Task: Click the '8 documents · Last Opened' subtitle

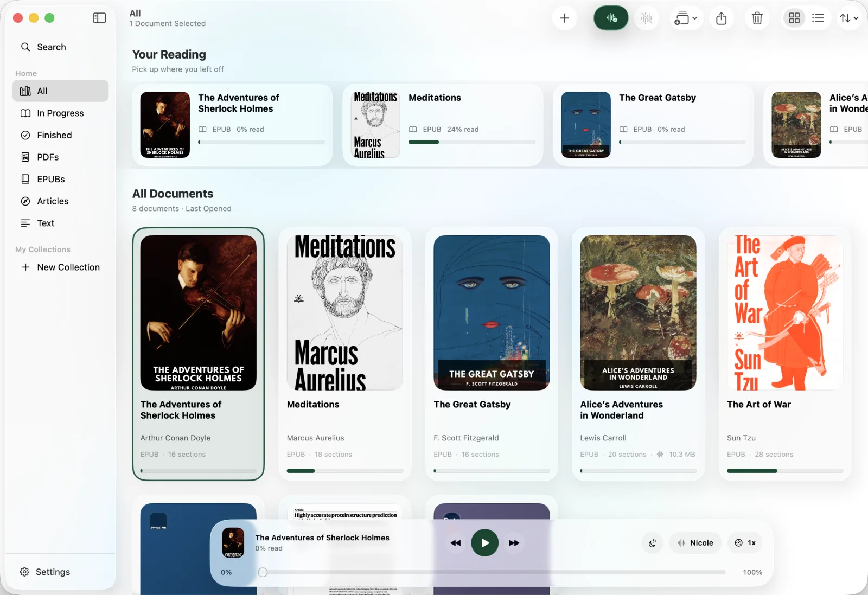Action: tap(182, 209)
